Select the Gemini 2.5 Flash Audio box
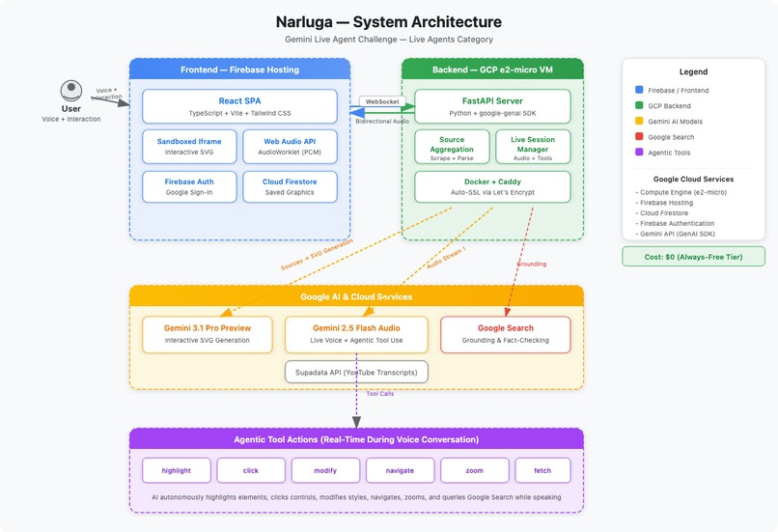Screen dimensions: 778x532 click(356, 334)
